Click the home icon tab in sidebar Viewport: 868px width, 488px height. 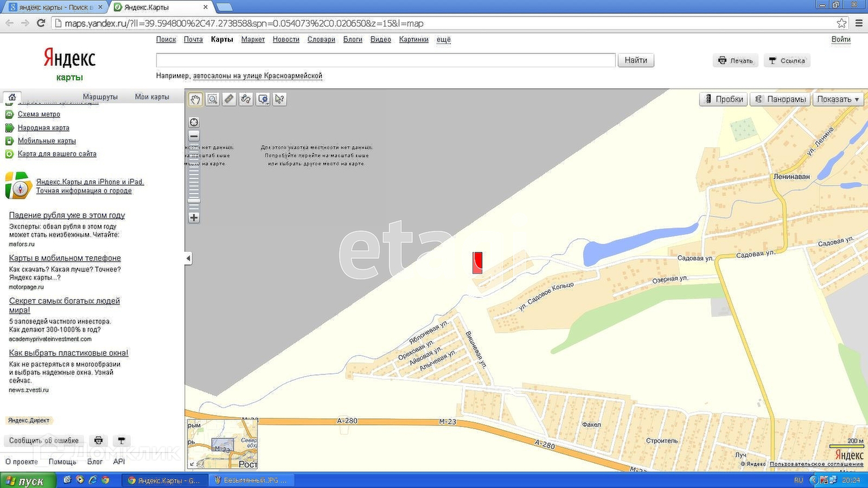pos(12,97)
